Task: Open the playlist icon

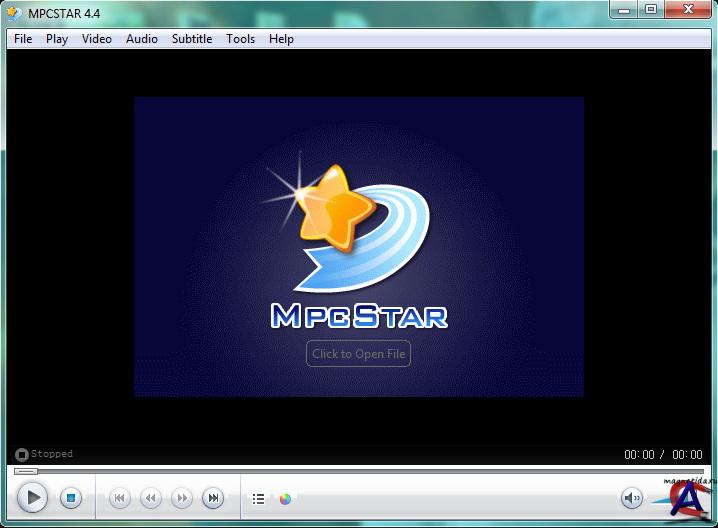Action: point(259,498)
